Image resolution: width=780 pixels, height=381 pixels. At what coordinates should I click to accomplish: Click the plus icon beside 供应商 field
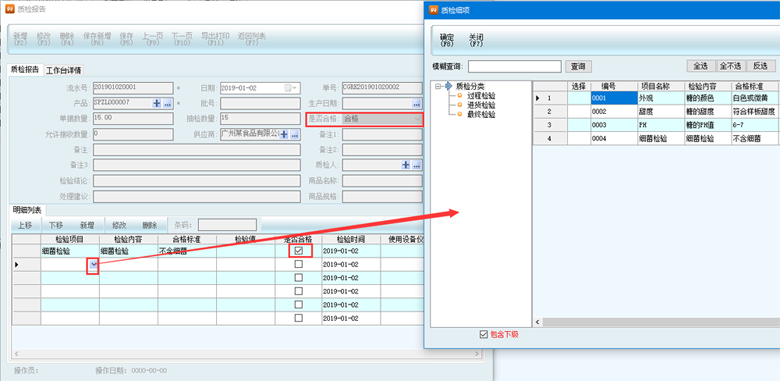pos(285,134)
